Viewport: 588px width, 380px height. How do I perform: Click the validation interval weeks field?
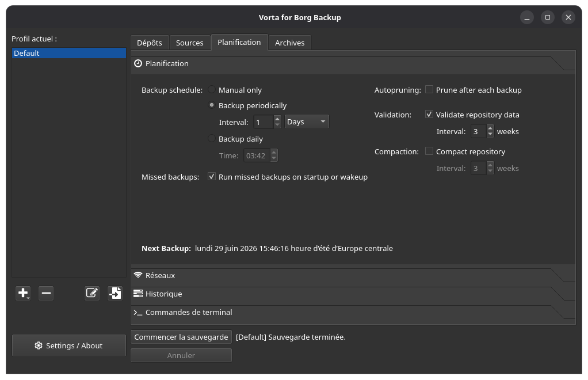(479, 131)
